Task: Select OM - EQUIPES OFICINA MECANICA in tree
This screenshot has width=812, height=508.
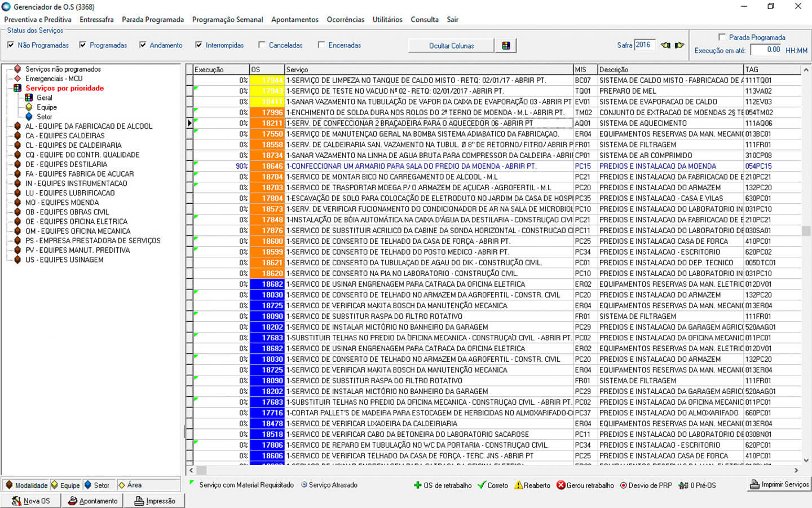Action: 78,231
